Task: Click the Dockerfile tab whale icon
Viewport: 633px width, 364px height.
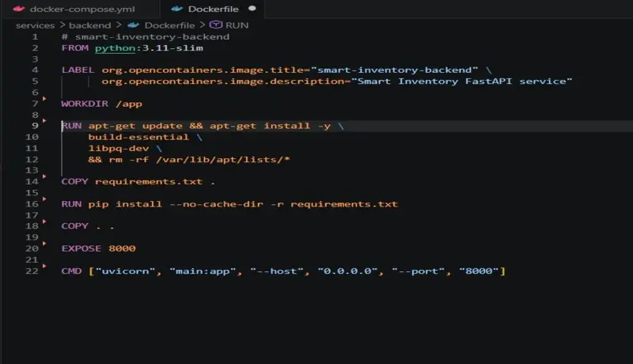Action: pos(176,9)
